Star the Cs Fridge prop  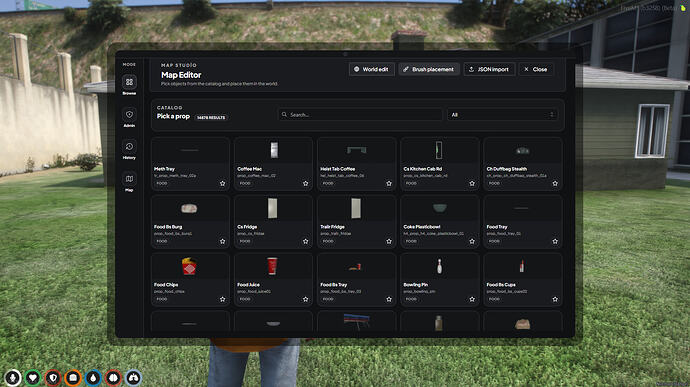pyautogui.click(x=305, y=241)
